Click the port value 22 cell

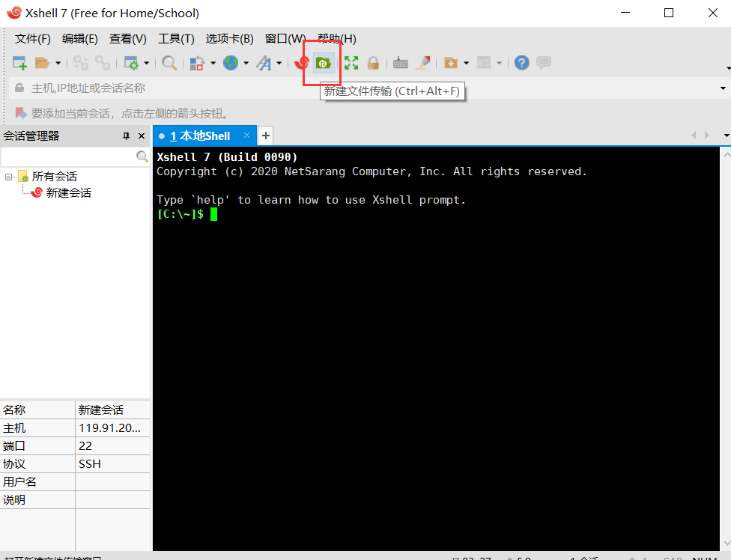tap(112, 446)
